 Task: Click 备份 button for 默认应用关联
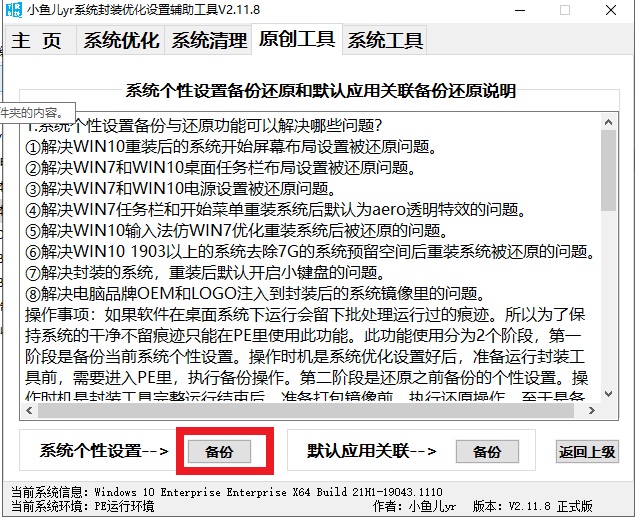(486, 452)
